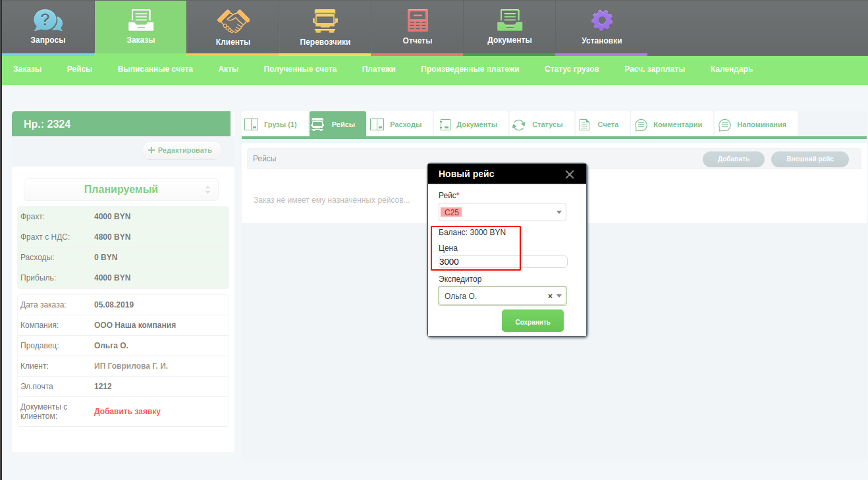The image size is (868, 480).
Task: Click the Комментарии speech bubble icon
Action: click(x=640, y=124)
